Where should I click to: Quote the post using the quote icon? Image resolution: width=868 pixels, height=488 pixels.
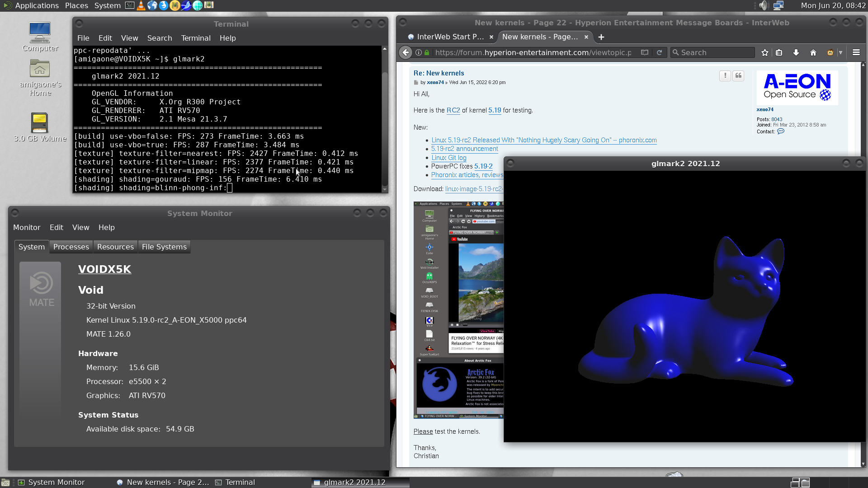[x=738, y=76]
